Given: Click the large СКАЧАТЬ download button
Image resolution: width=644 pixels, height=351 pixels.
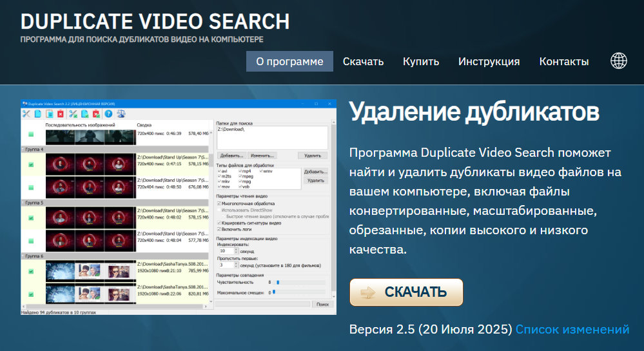Looking at the screenshot, I should (406, 292).
